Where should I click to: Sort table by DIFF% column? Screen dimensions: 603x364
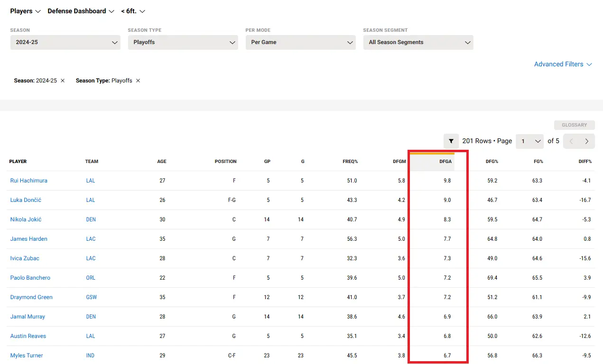[584, 162]
